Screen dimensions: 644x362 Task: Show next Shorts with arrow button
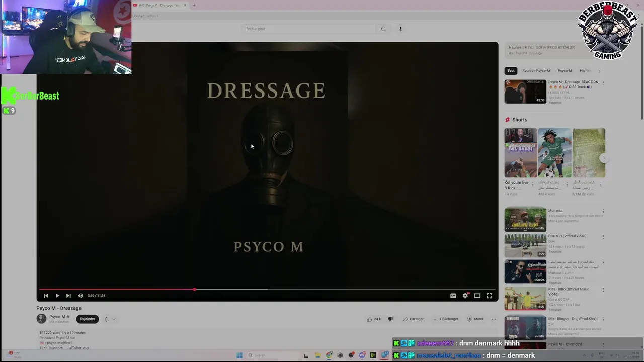coord(604,158)
